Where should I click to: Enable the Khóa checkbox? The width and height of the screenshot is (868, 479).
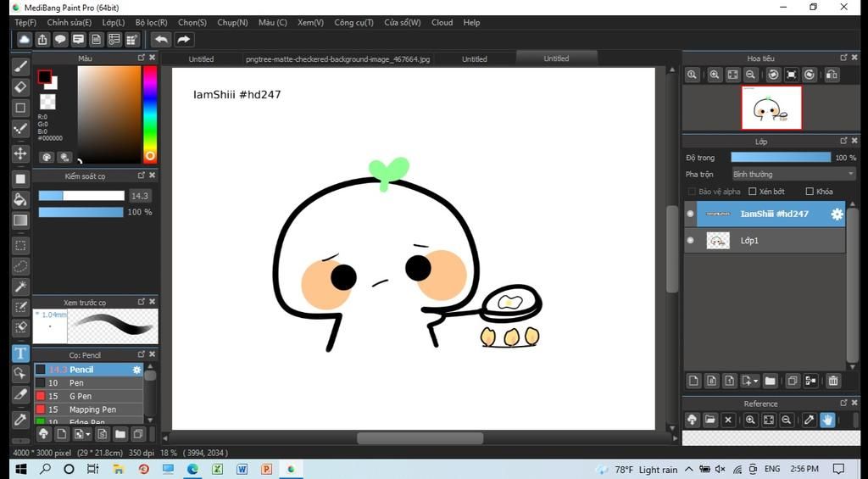[810, 192]
